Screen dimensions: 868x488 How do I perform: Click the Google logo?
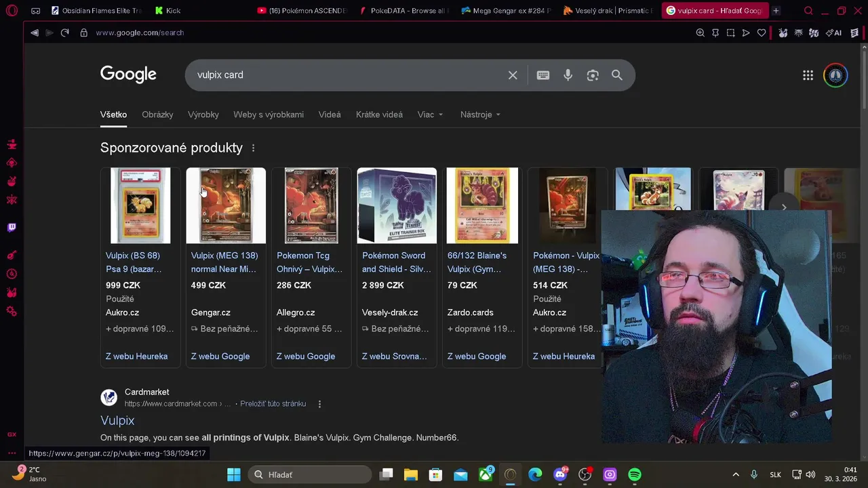(128, 75)
